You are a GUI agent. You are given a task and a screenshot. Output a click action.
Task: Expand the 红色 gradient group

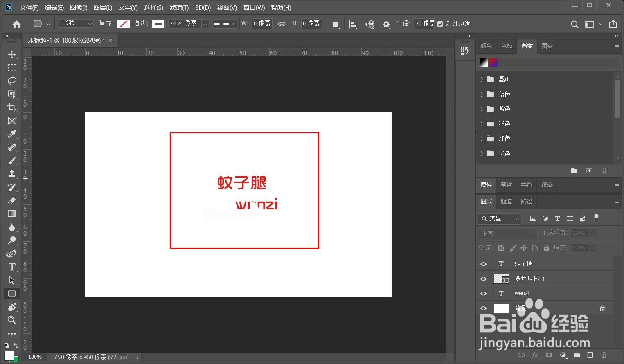coord(482,138)
